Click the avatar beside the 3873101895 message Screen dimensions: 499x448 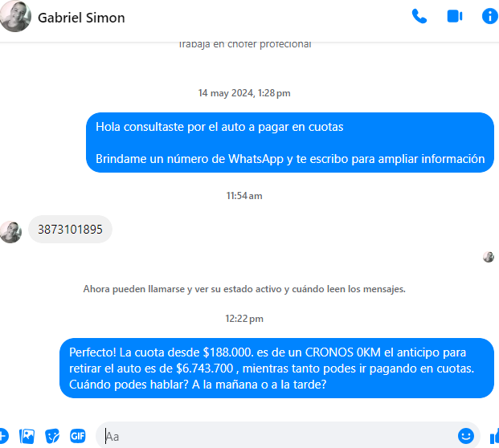tap(10, 232)
